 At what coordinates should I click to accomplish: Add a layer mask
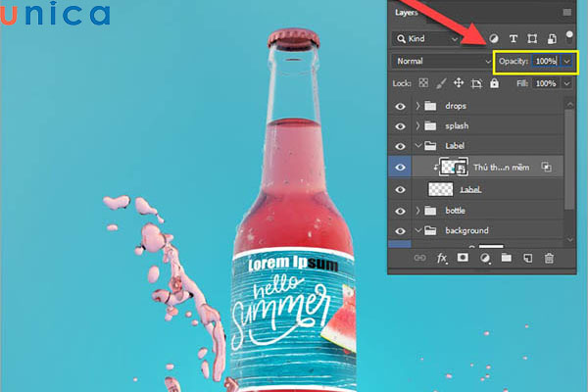coord(463,258)
